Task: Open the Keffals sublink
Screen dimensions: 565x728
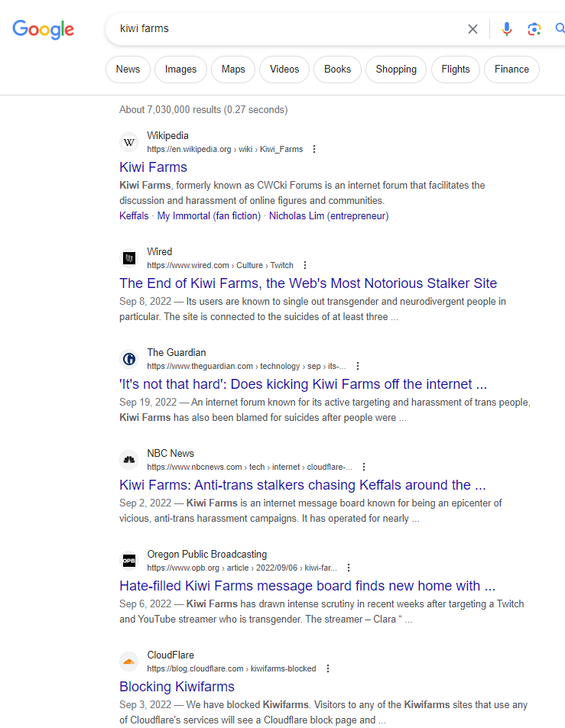Action: click(134, 216)
